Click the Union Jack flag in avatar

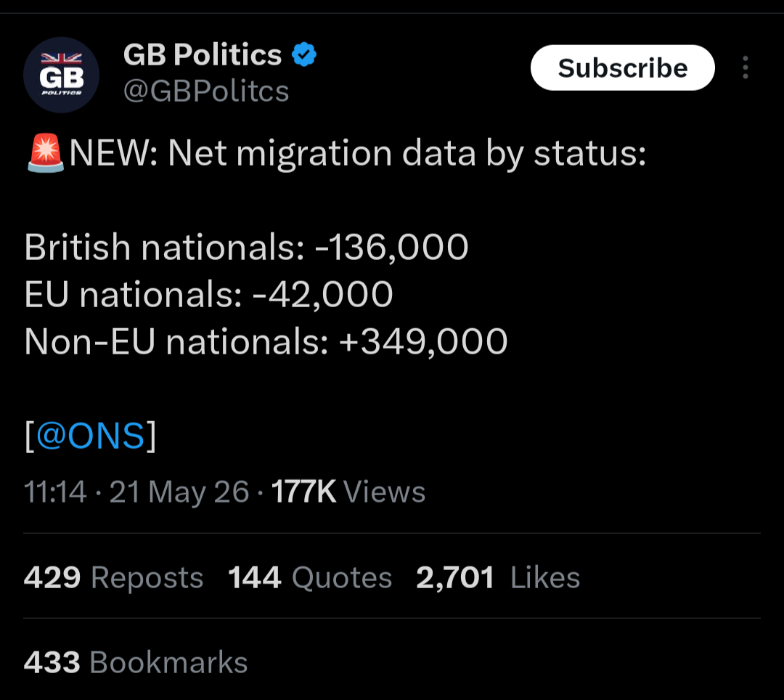(61, 58)
